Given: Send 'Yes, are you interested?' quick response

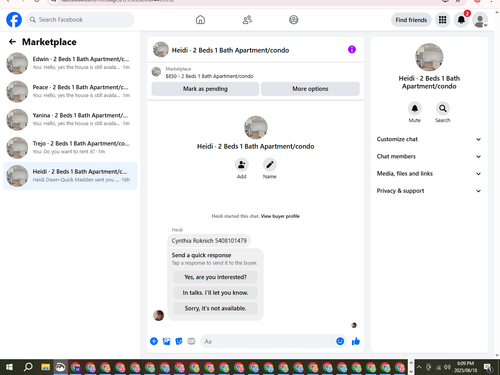Looking at the screenshot, I should point(215,277).
